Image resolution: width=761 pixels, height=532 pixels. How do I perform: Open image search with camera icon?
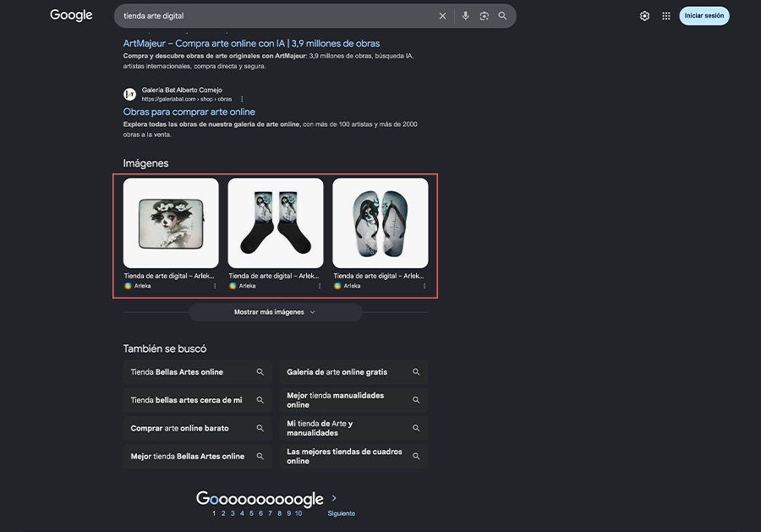pos(484,16)
